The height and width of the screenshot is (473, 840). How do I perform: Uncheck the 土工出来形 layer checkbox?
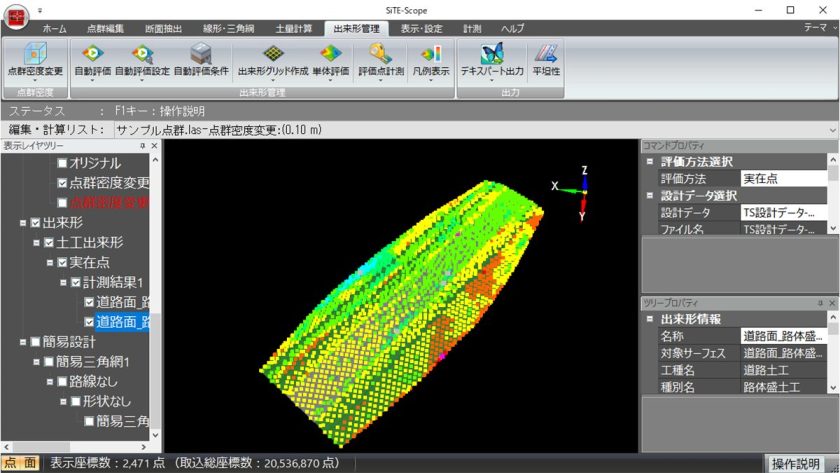coord(49,243)
